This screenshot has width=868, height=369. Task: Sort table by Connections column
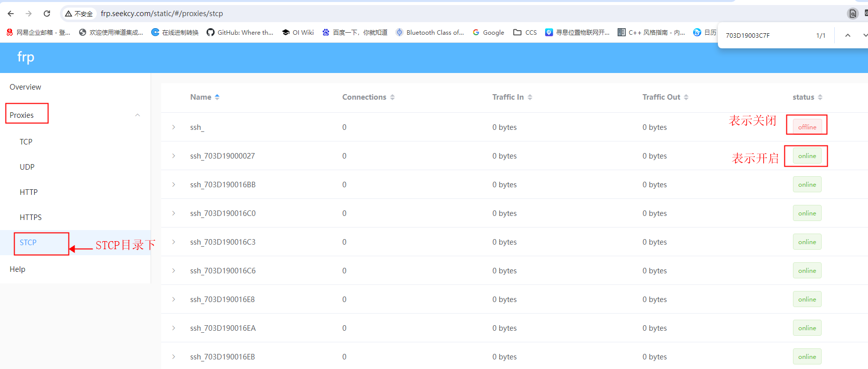392,97
